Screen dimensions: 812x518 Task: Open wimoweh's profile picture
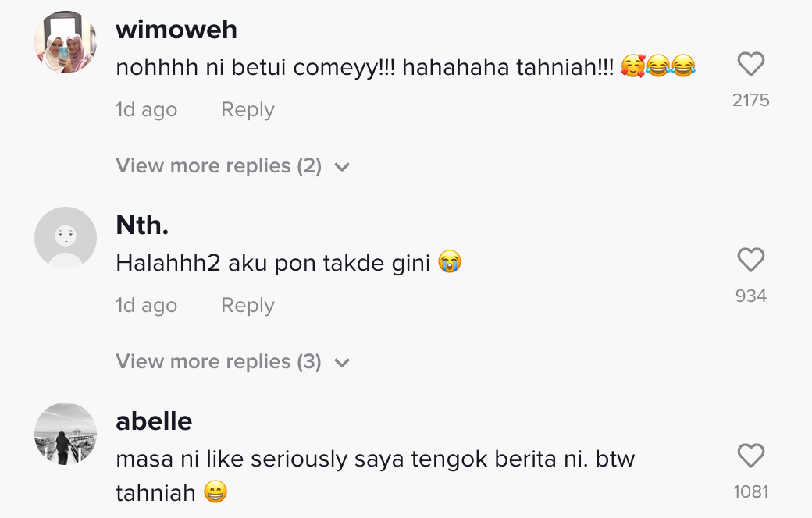coord(66,43)
